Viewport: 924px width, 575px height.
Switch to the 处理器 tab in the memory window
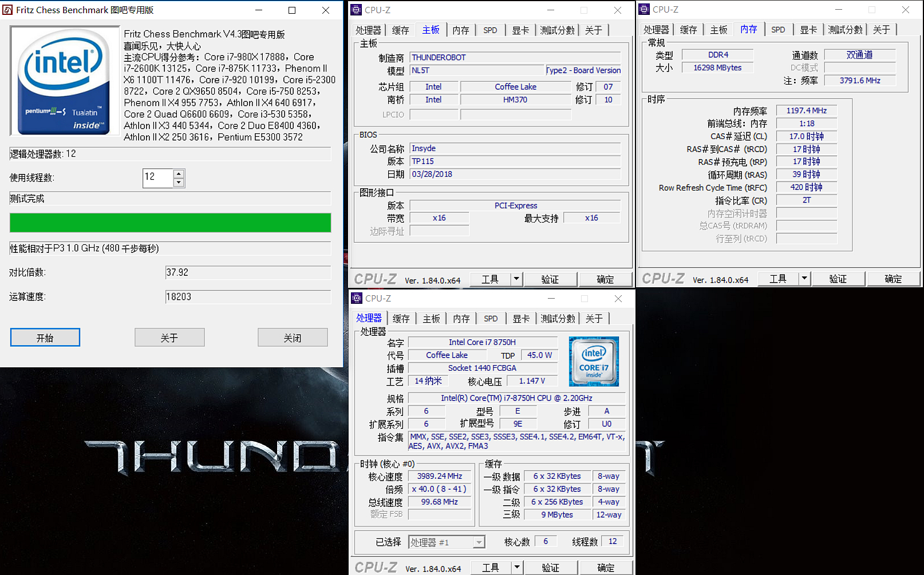[656, 30]
